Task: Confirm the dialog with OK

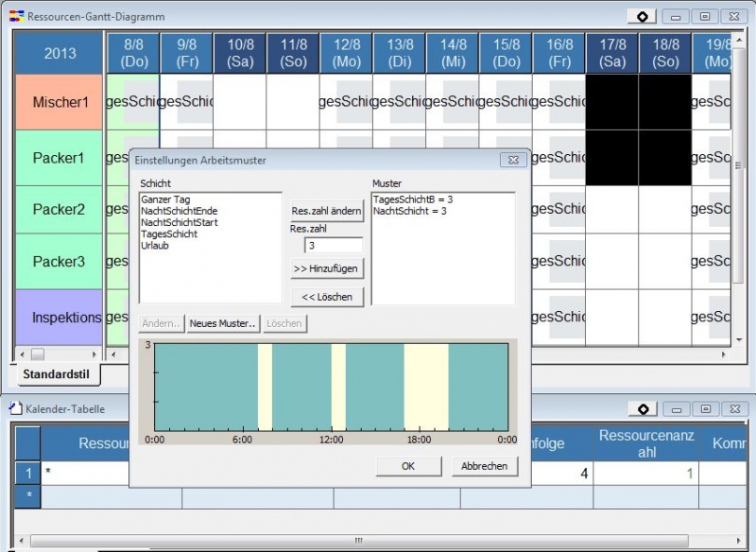Action: 408,466
